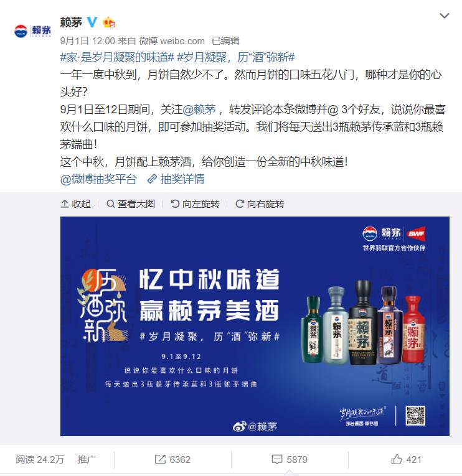Open the 赖茅 profile avatar

pyautogui.click(x=33, y=31)
